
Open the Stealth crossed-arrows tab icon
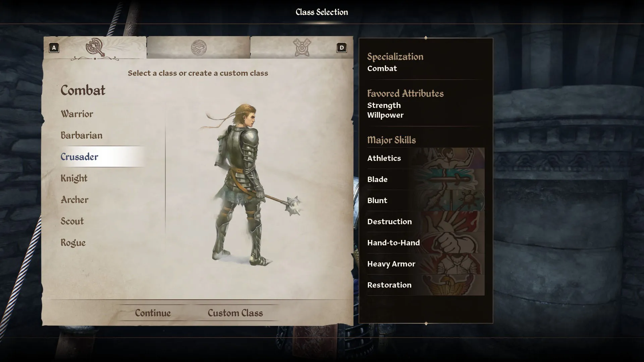pos(302,47)
